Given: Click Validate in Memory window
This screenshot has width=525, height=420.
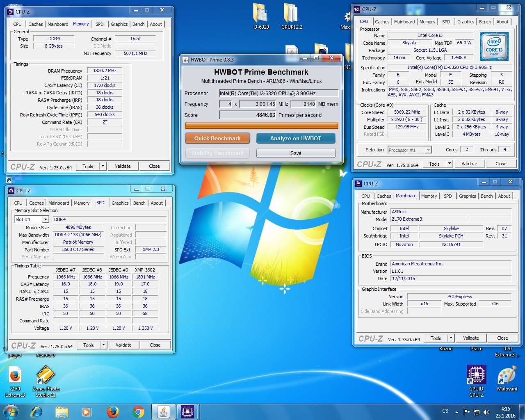Looking at the screenshot, I should [123, 166].
